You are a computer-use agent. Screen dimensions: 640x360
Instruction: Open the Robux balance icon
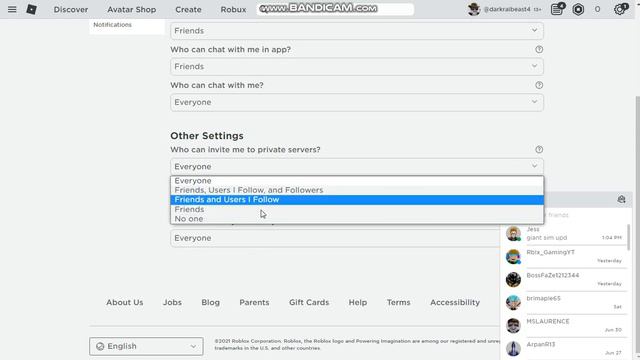(x=578, y=9)
